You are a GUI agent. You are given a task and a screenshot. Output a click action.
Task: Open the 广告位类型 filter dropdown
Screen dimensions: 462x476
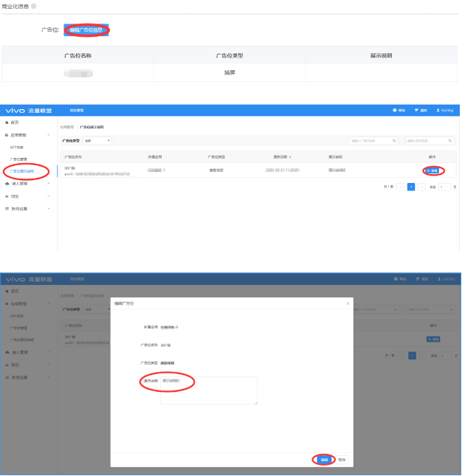click(97, 140)
